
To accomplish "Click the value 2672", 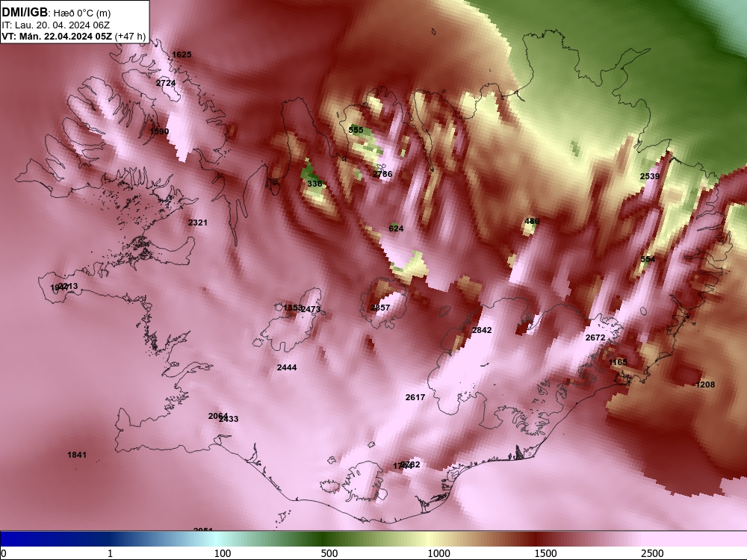I will (595, 337).
